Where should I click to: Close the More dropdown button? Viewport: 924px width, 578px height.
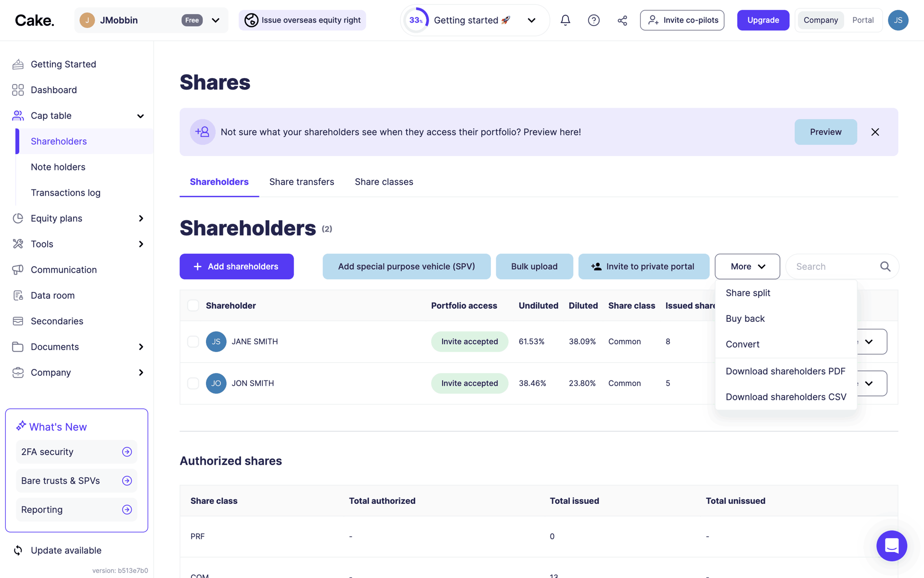click(747, 266)
